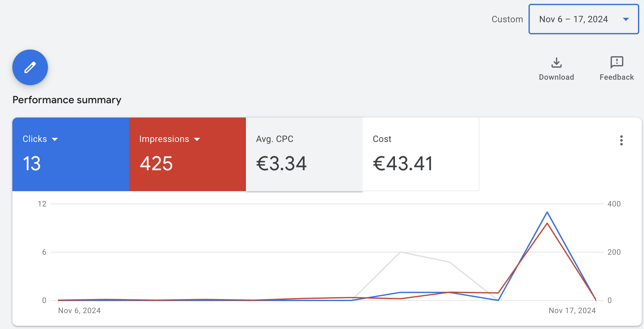The width and height of the screenshot is (644, 329).
Task: Click the €3.34 average CPC value
Action: tap(281, 164)
